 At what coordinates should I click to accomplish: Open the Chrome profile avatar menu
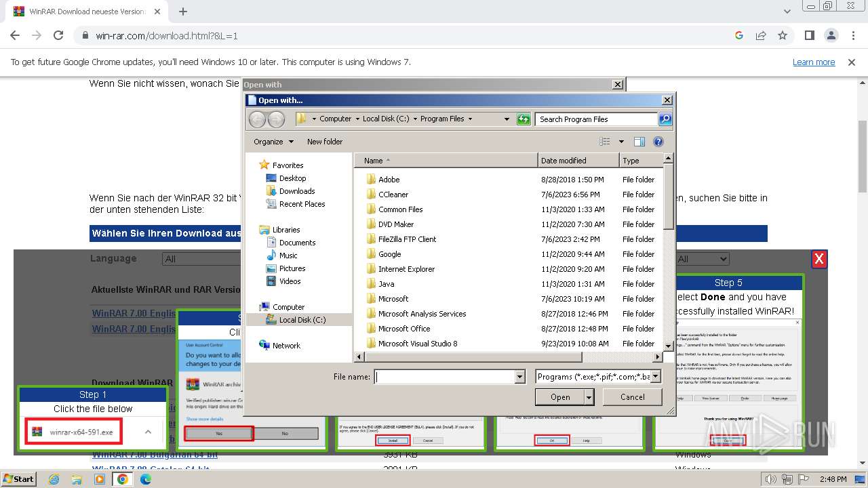point(831,36)
